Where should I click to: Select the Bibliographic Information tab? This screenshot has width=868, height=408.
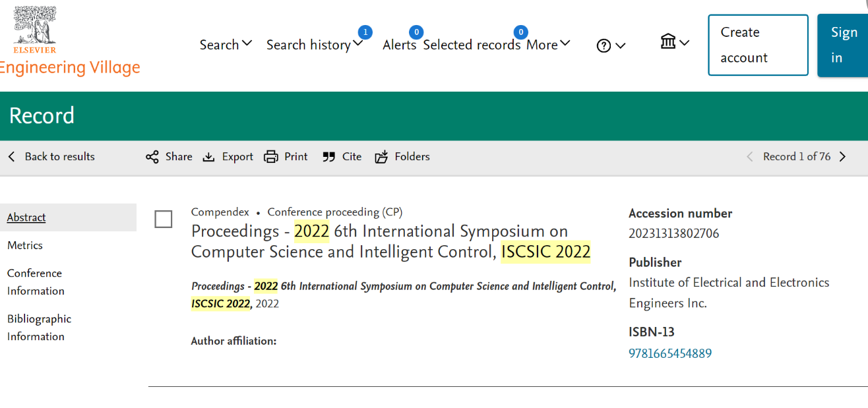39,328
